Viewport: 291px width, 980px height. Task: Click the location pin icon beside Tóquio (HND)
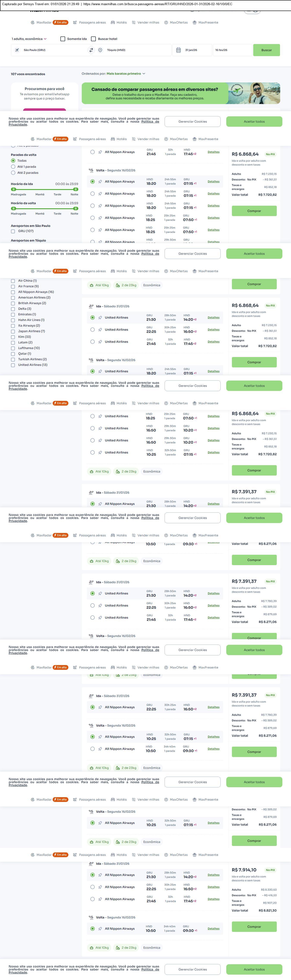click(100, 50)
